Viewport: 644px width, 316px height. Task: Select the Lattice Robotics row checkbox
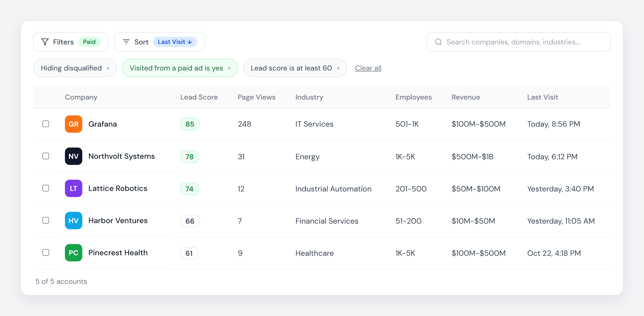(x=46, y=188)
